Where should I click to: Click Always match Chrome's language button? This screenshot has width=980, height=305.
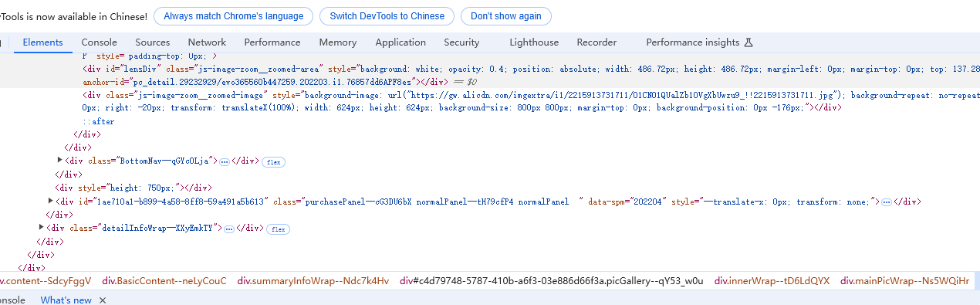(234, 15)
